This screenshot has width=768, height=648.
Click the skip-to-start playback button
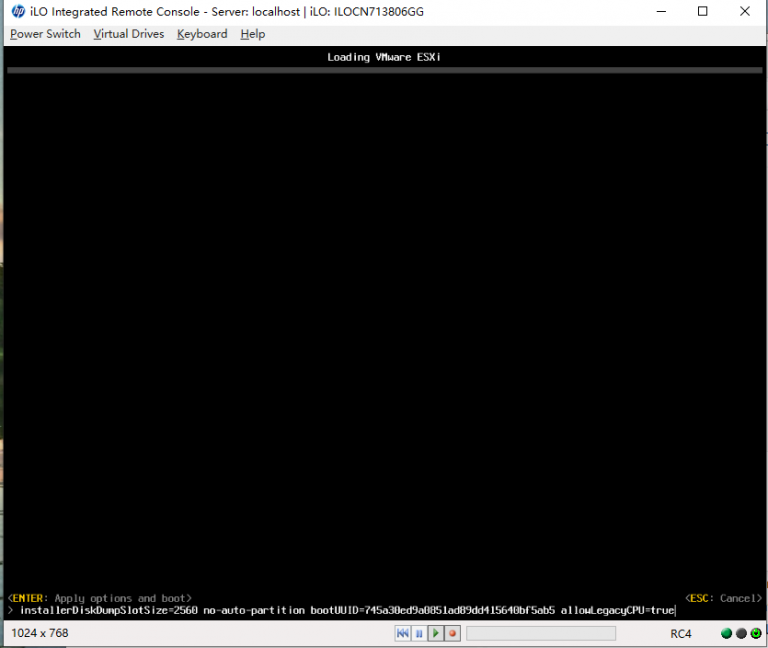[x=403, y=633]
